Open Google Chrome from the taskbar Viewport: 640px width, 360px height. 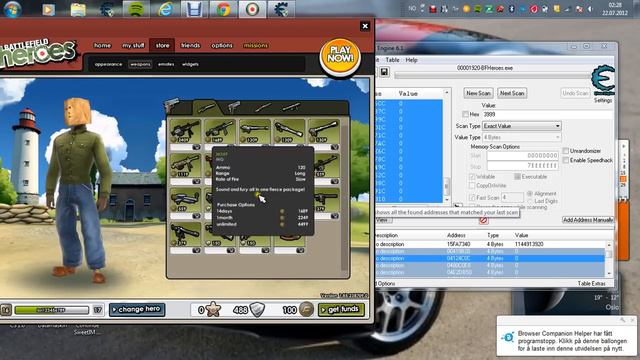(223, 9)
